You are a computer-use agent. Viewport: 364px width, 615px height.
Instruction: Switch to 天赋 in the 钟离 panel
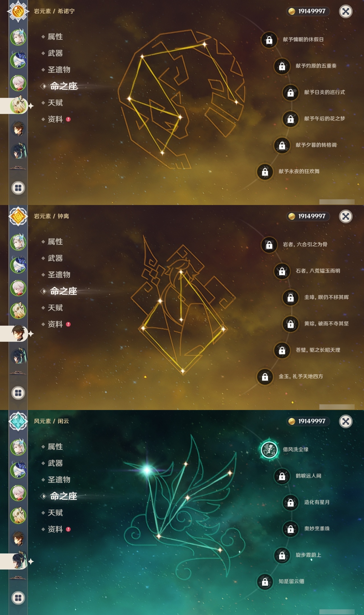point(55,308)
